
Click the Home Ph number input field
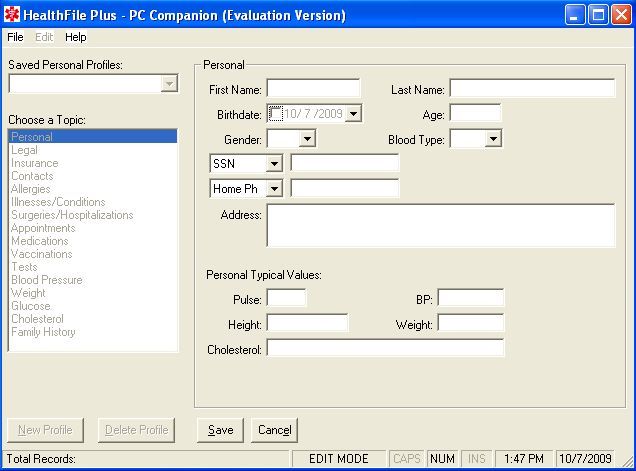[x=345, y=188]
